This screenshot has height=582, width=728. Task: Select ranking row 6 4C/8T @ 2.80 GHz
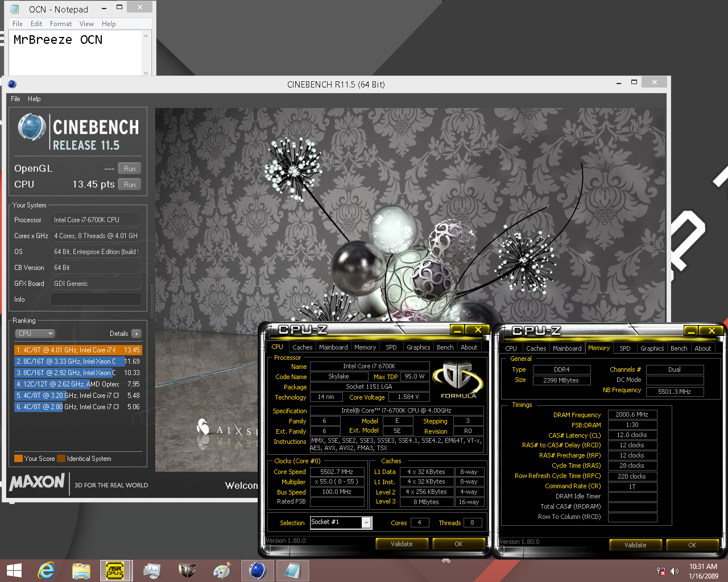[x=78, y=407]
